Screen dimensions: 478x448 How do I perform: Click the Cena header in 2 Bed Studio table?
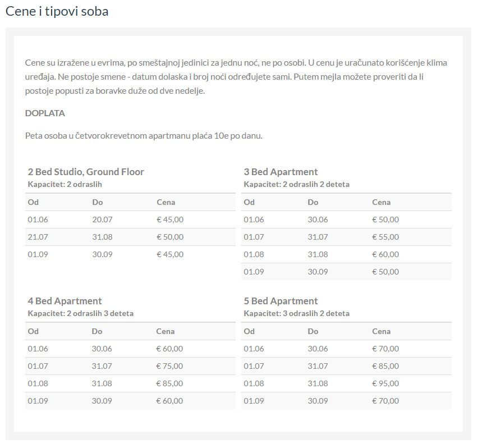coord(166,202)
